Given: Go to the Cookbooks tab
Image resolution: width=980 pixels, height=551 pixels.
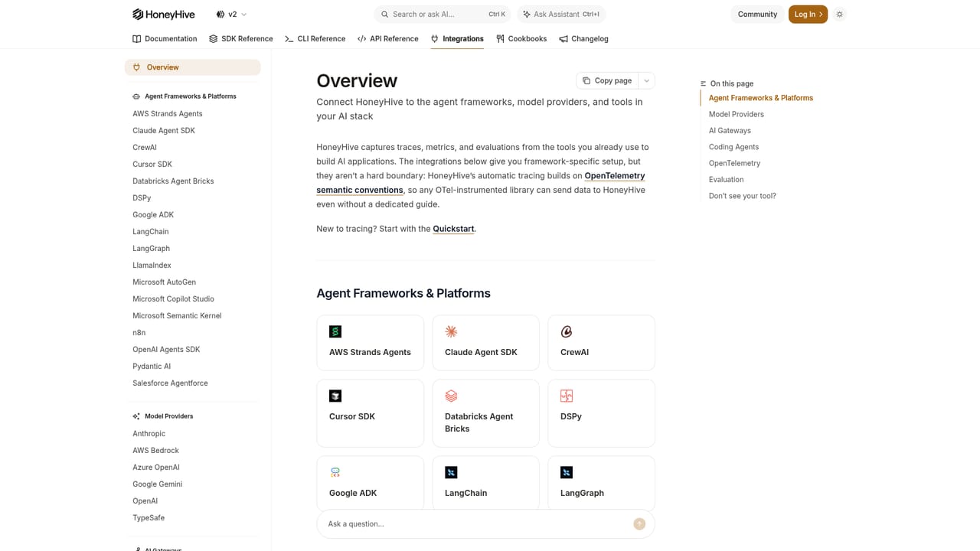Looking at the screenshot, I should 521,38.
